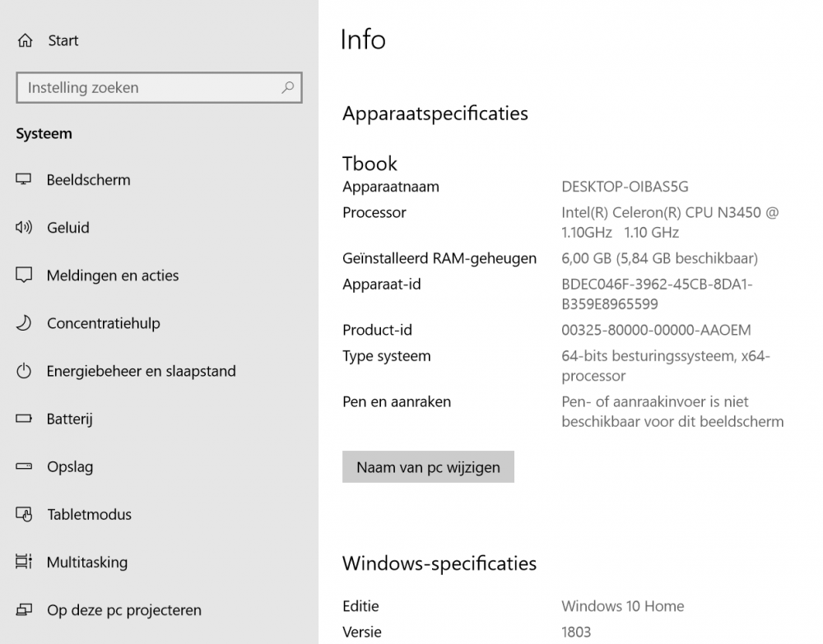Select the Multitasking menu label
823x644 pixels.
(x=87, y=563)
